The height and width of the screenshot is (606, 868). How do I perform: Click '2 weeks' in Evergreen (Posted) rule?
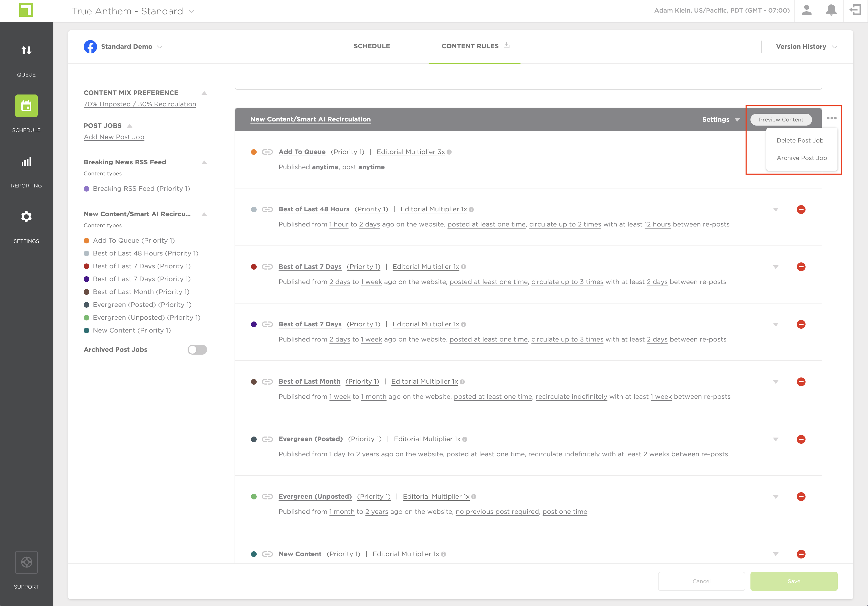click(x=656, y=454)
